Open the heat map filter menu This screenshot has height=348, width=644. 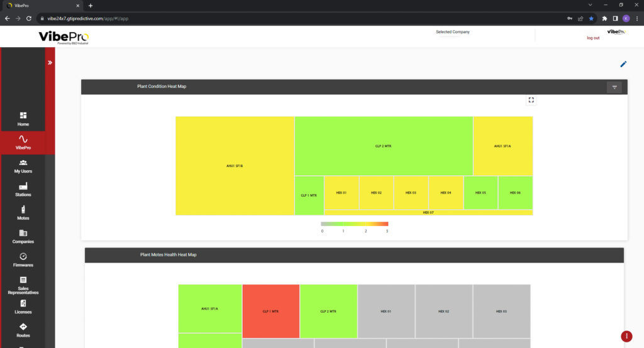614,87
